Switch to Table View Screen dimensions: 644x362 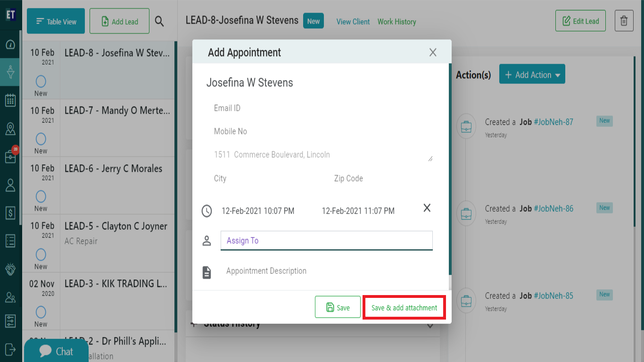point(56,21)
